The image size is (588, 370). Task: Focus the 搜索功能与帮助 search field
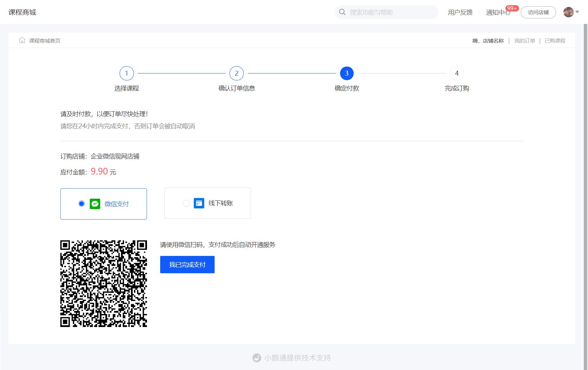(387, 12)
